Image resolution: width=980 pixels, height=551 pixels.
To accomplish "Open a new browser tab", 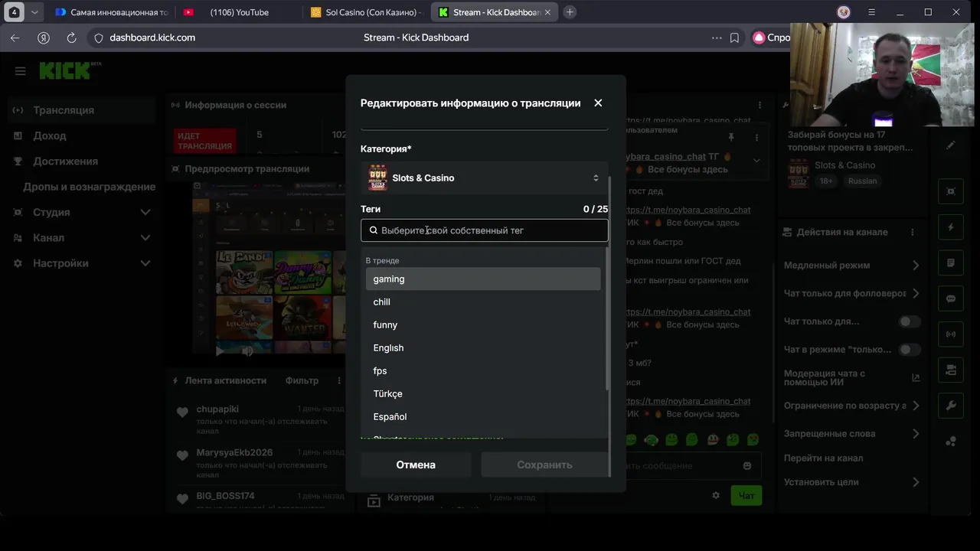I will pyautogui.click(x=570, y=12).
